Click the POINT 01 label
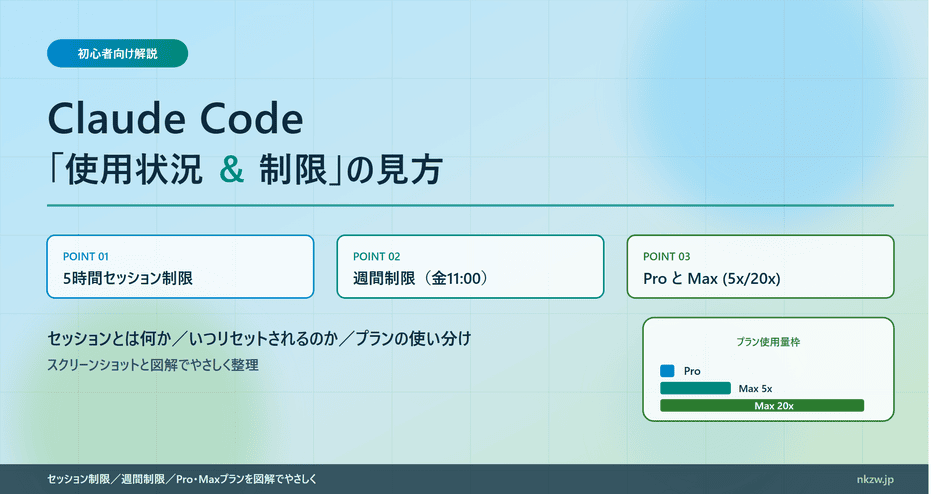940x494 pixels. point(86,257)
